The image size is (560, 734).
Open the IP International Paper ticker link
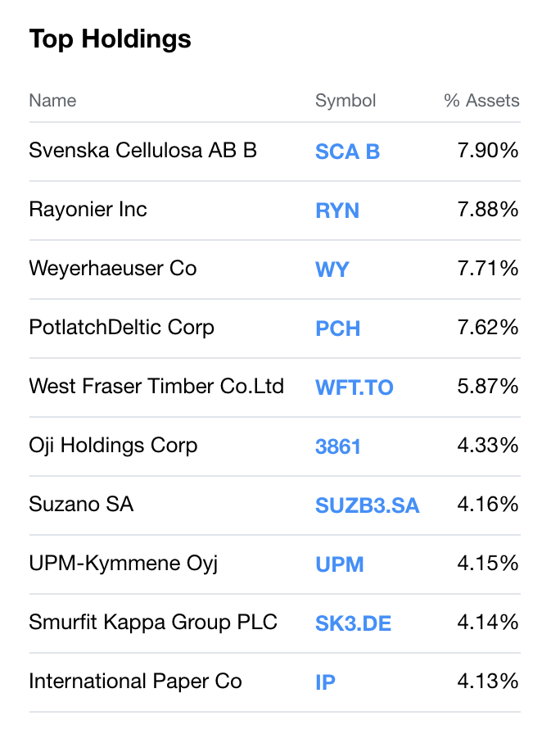point(325,682)
